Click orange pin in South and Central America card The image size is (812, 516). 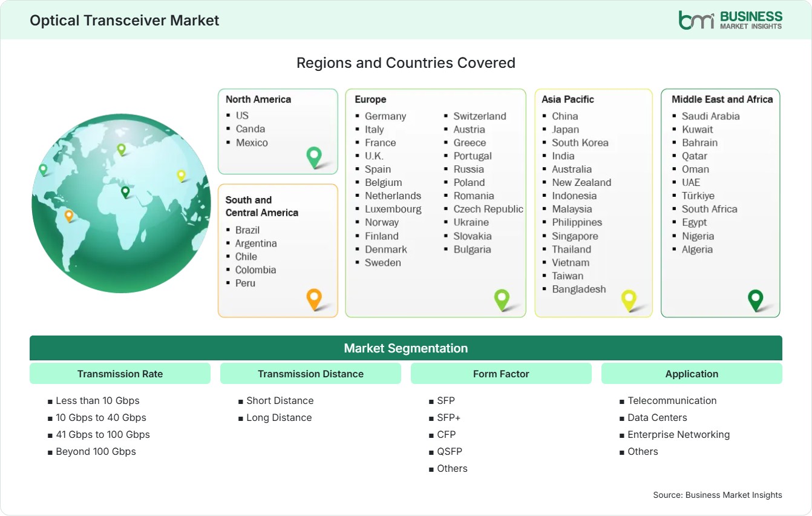tap(314, 299)
